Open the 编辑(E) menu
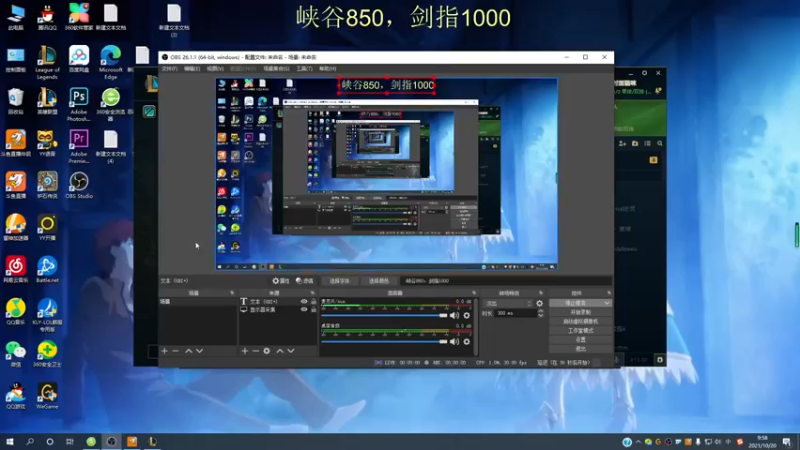 pos(192,68)
